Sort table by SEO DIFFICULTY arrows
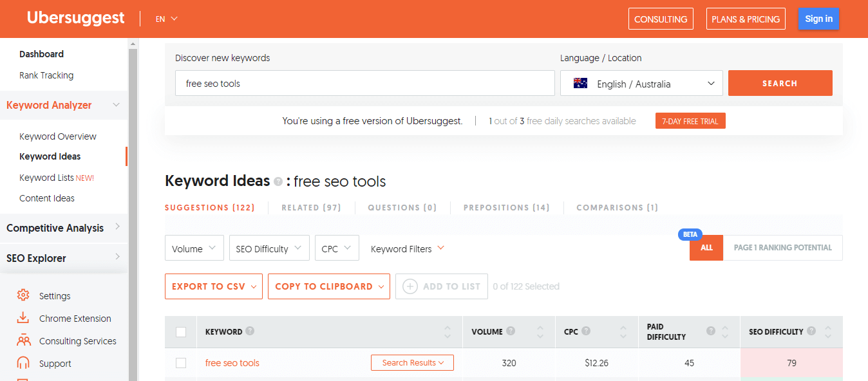The height and width of the screenshot is (381, 868). [x=828, y=332]
